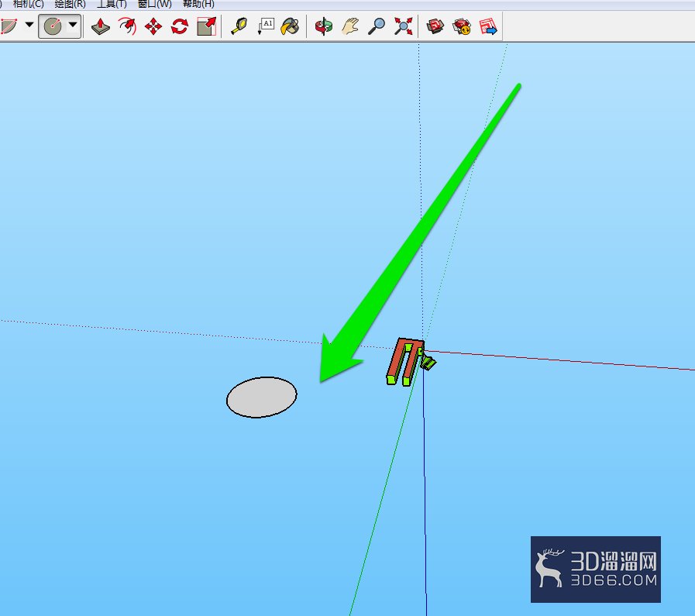Expand the circle tool dropdown arrow
Image resolution: width=695 pixels, height=616 pixels.
(x=73, y=25)
